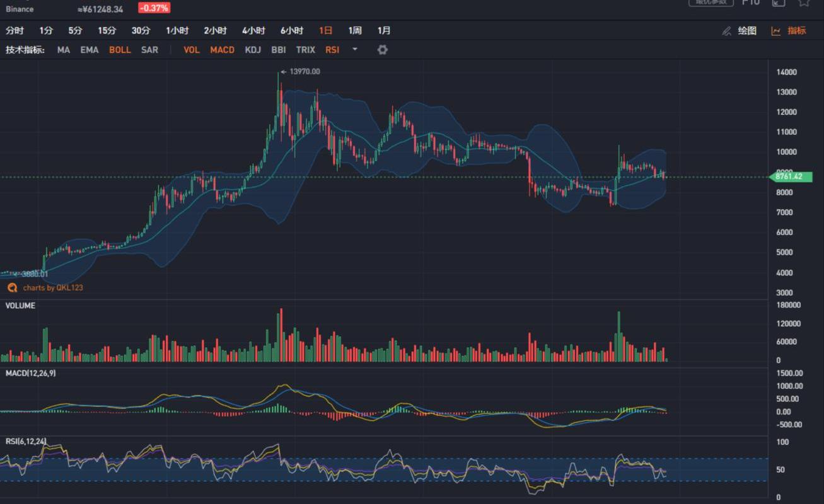Switch to the 4小时 timeframe

pos(253,31)
